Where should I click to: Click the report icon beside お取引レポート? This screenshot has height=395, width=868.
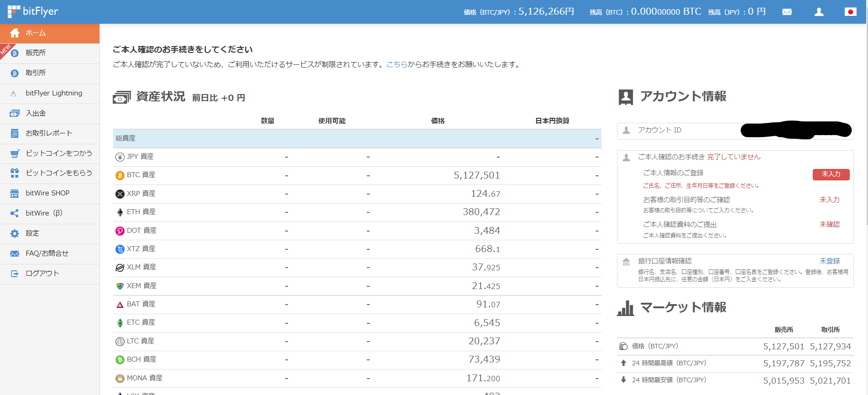click(x=15, y=133)
